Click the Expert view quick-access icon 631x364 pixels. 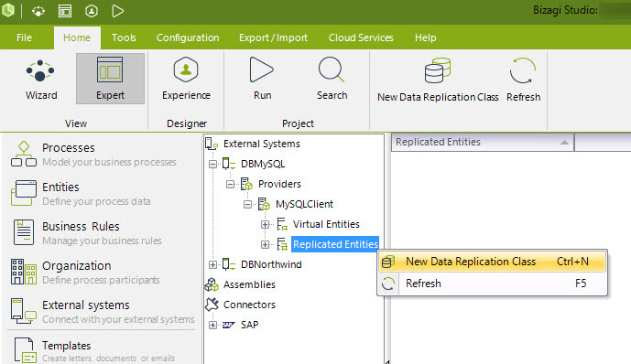[x=65, y=11]
